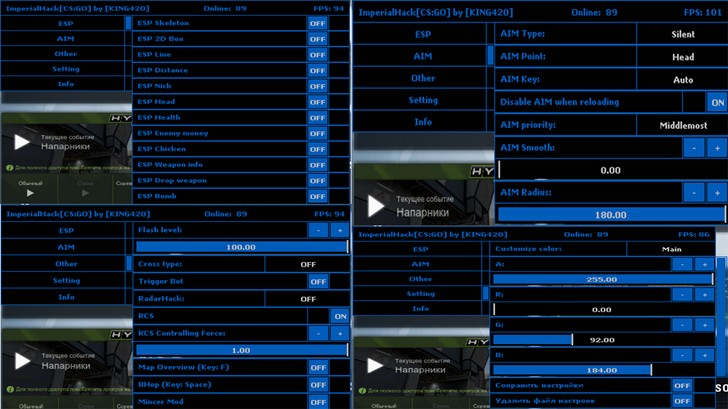Enable ESP Line option
Screen dimensions: 728x409
318,55
